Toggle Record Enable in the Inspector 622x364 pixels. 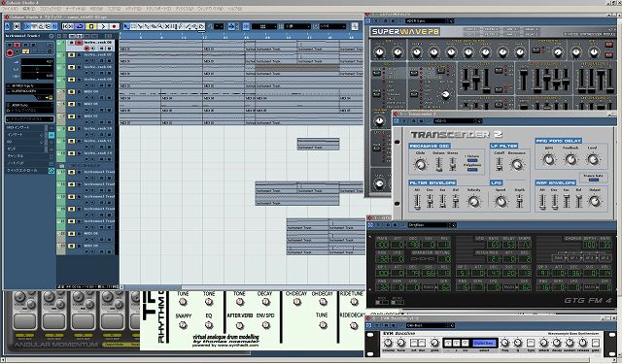coord(10,52)
